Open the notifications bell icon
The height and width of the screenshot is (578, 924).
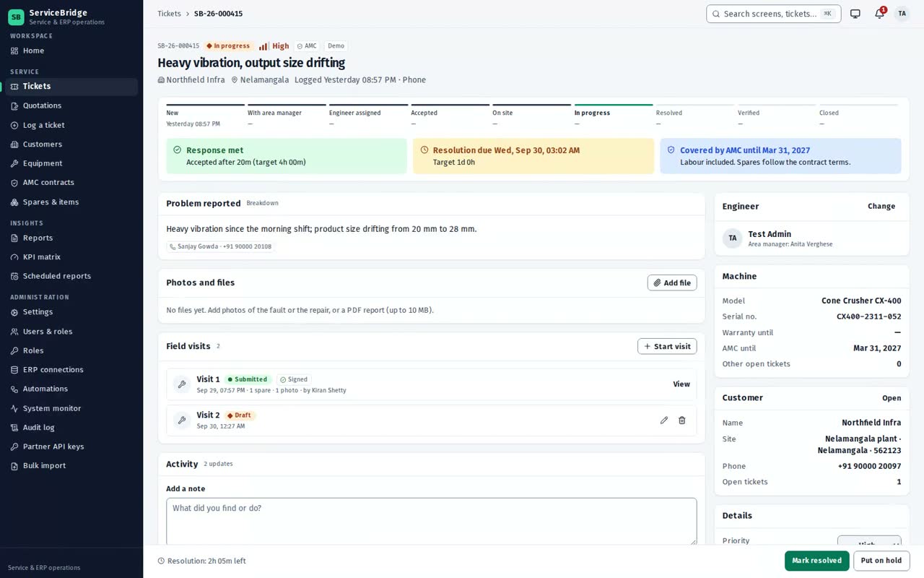[x=879, y=14]
